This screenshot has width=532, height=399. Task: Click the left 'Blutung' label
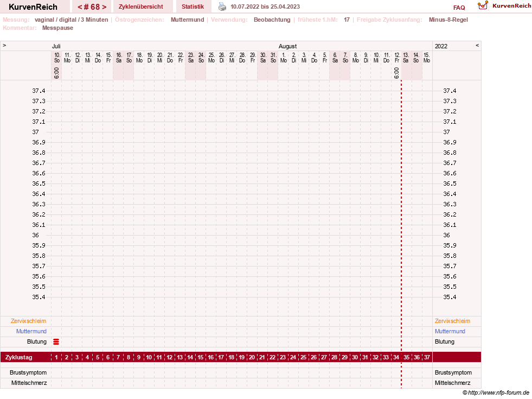click(37, 341)
